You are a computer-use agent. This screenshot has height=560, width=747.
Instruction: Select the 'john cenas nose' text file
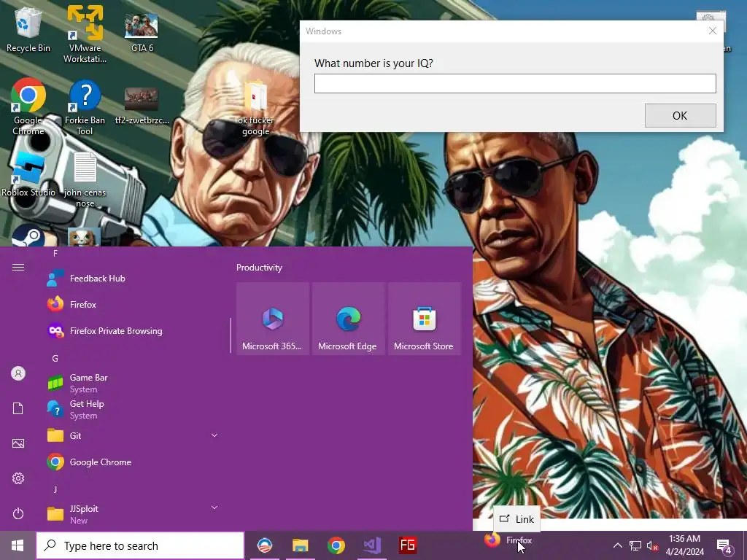(x=85, y=180)
